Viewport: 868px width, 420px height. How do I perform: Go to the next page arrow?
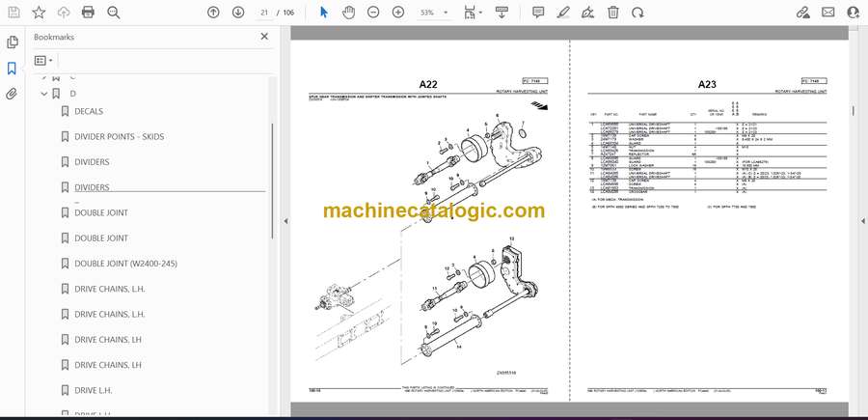pyautogui.click(x=238, y=13)
